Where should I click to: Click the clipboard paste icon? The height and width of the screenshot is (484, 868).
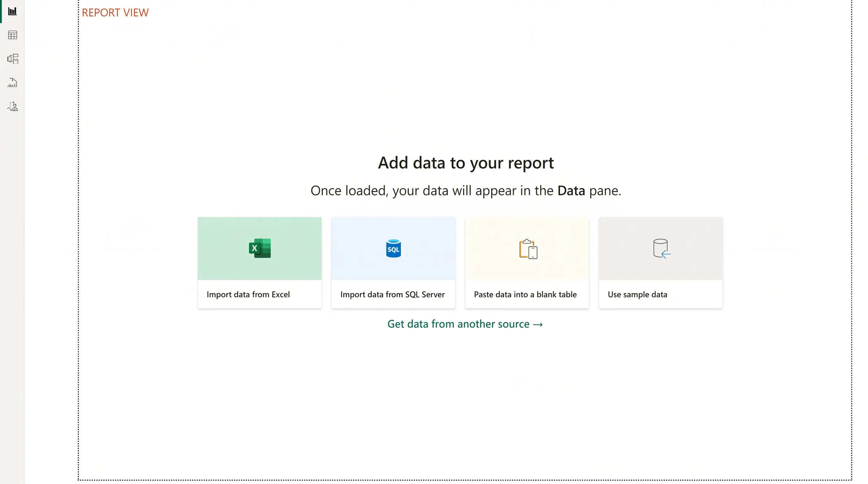(x=528, y=249)
